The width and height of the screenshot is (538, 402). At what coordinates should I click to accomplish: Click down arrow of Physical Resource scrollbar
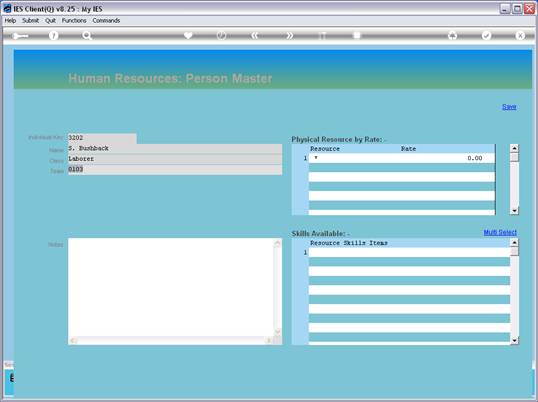click(x=514, y=210)
